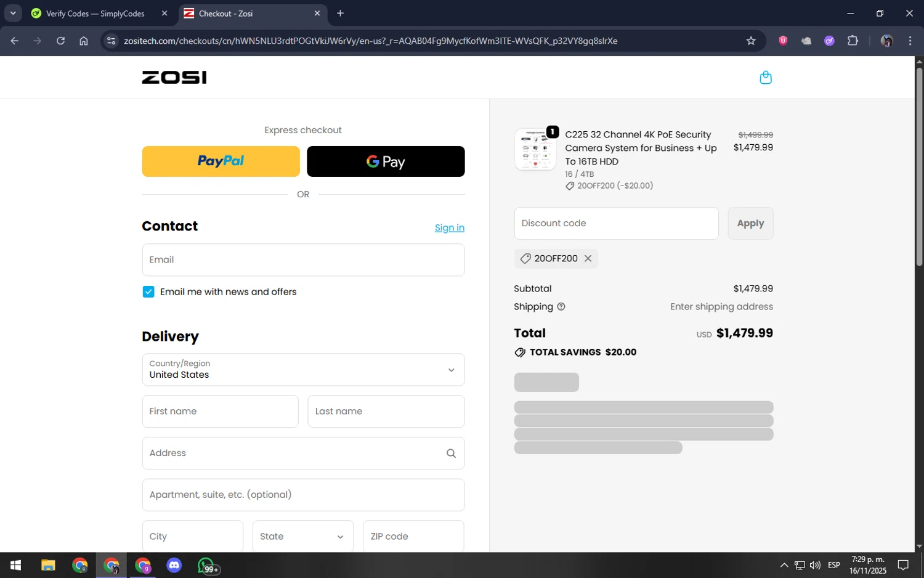Open the State dropdown
924x578 pixels.
coord(303,537)
